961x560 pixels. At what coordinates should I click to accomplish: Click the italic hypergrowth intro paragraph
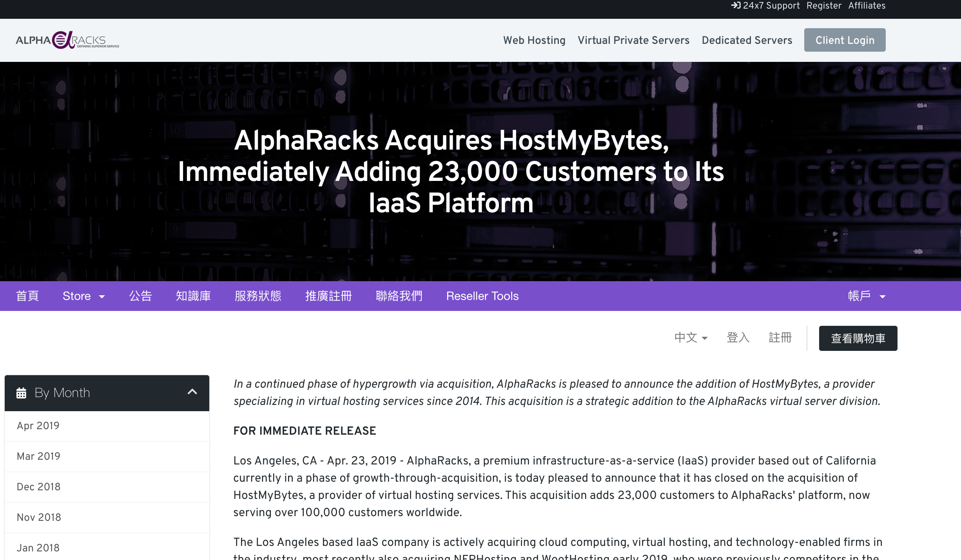(x=557, y=392)
